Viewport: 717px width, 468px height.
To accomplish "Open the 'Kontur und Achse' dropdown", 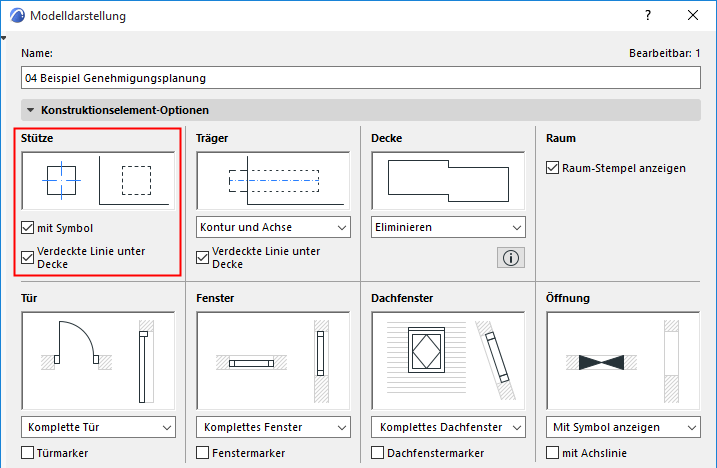I will tap(273, 228).
